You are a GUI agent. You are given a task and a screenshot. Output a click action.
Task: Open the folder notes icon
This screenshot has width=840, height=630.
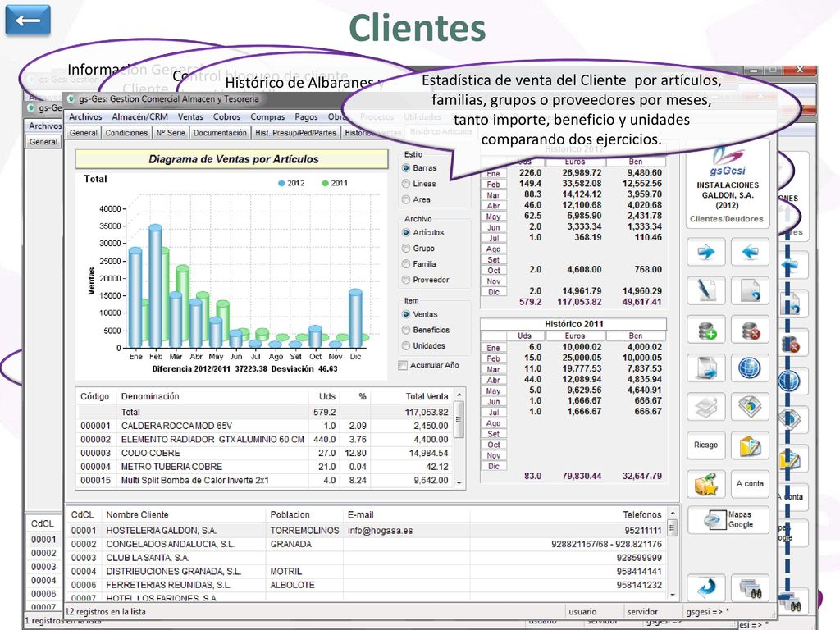(750, 445)
